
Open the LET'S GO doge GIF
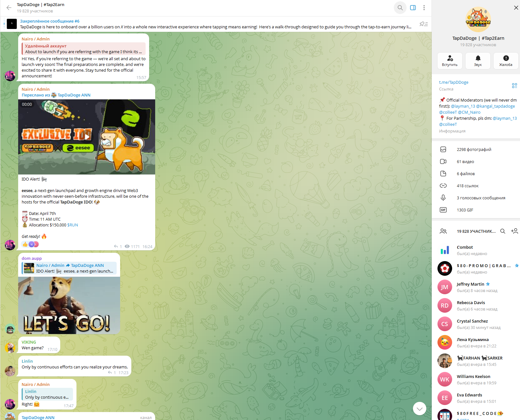click(x=69, y=305)
